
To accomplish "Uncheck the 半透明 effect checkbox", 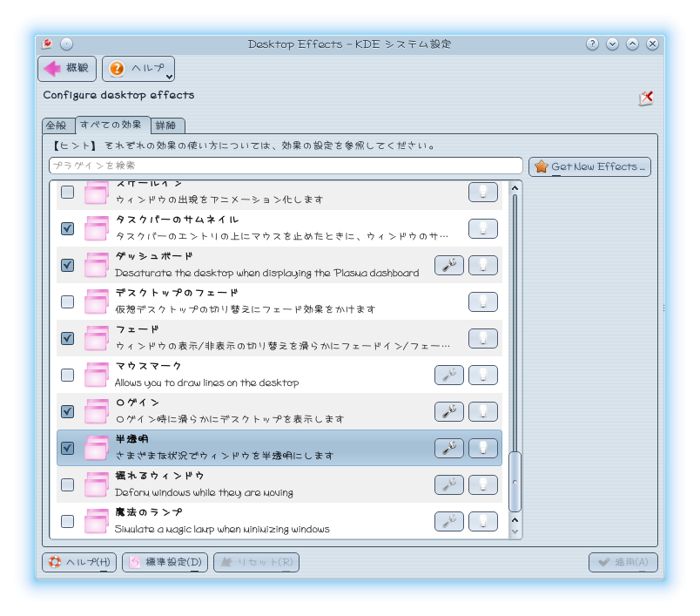I will pyautogui.click(x=67, y=448).
